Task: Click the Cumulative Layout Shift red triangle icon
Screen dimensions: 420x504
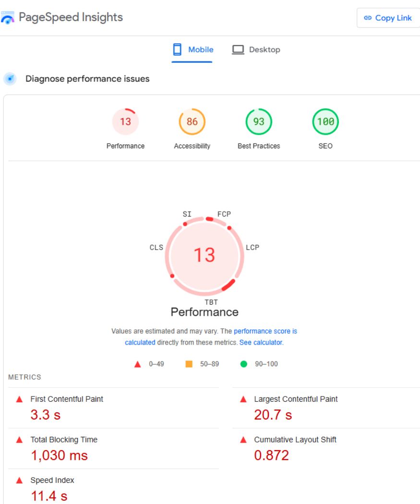Action: [243, 440]
